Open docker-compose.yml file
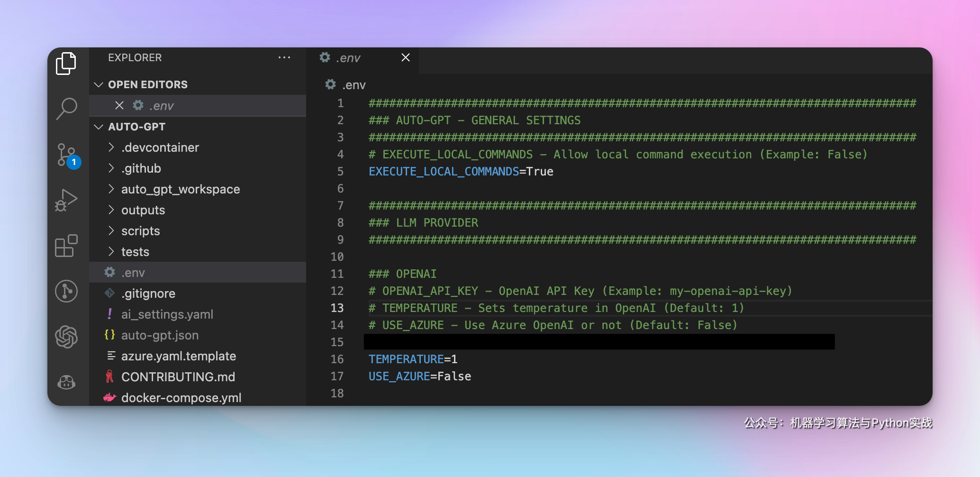980x477 pixels. coord(198,397)
